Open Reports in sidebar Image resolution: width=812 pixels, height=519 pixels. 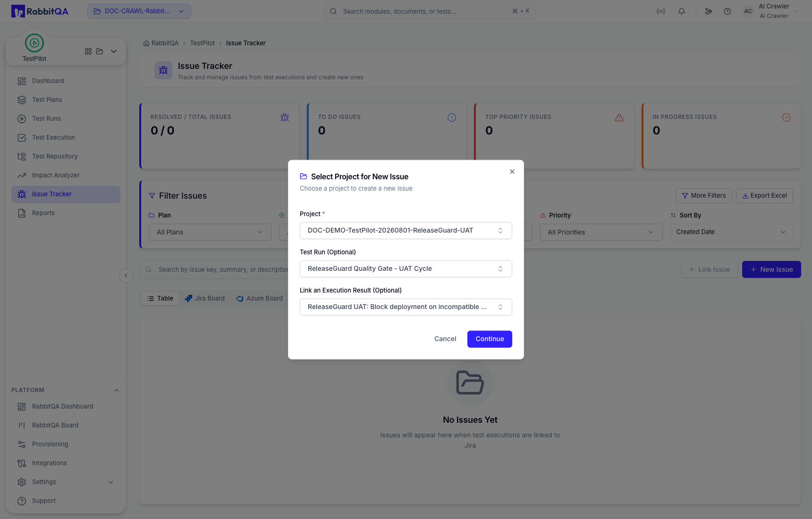66,213
